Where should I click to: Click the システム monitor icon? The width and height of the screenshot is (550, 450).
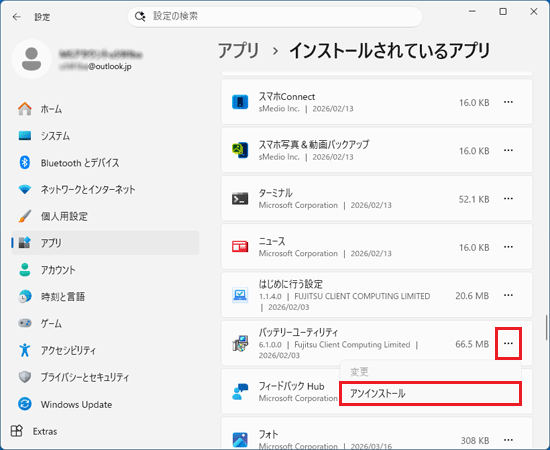[25, 135]
